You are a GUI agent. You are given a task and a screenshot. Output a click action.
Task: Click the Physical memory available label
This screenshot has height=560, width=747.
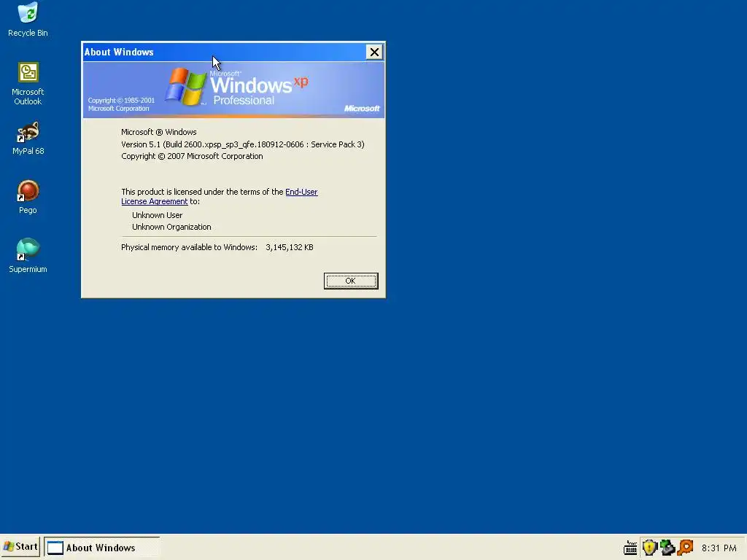189,248
